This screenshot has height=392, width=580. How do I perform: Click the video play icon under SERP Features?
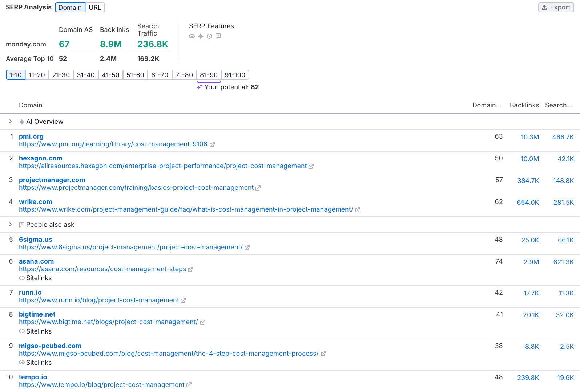pos(209,36)
